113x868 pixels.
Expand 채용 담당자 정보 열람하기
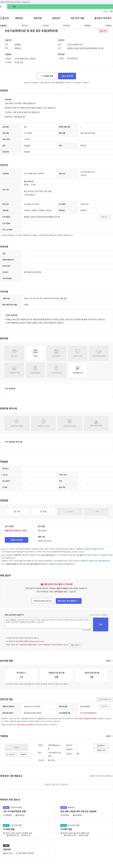69,601
